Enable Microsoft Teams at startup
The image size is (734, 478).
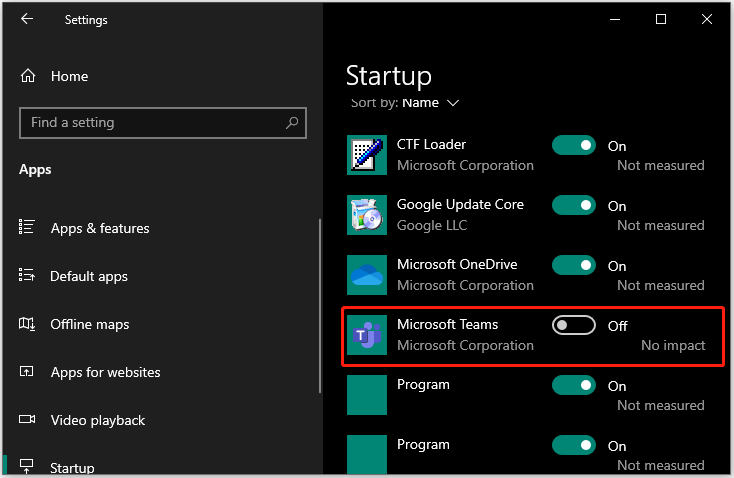(x=573, y=325)
